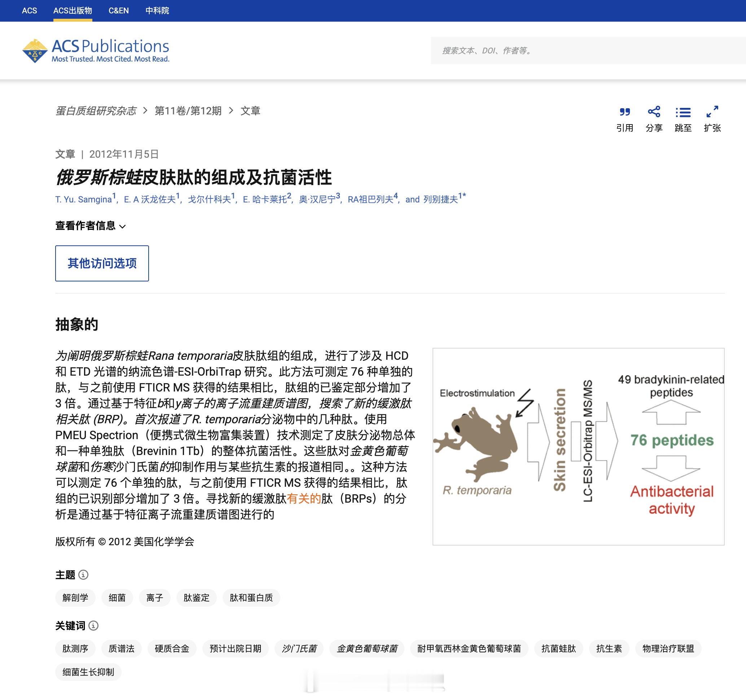Click the info icon next to 主题
Viewport: 746px width, 700px height.
(83, 575)
